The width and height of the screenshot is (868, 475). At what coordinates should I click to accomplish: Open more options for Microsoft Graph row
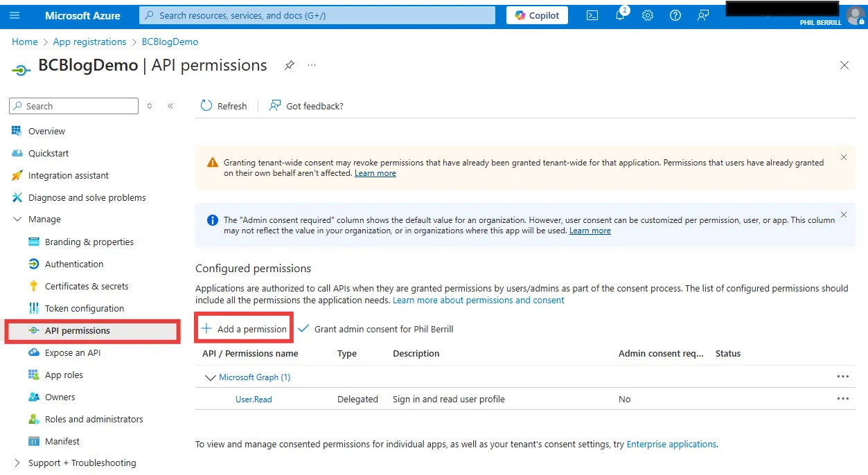[842, 377]
